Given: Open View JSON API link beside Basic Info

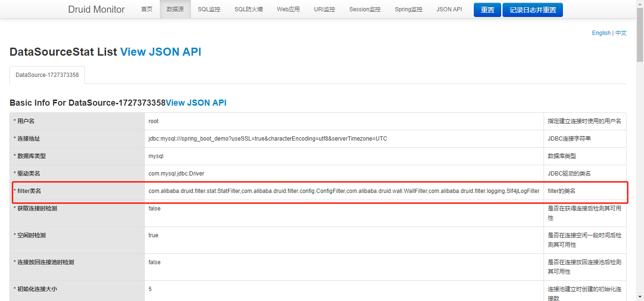Looking at the screenshot, I should 196,102.
